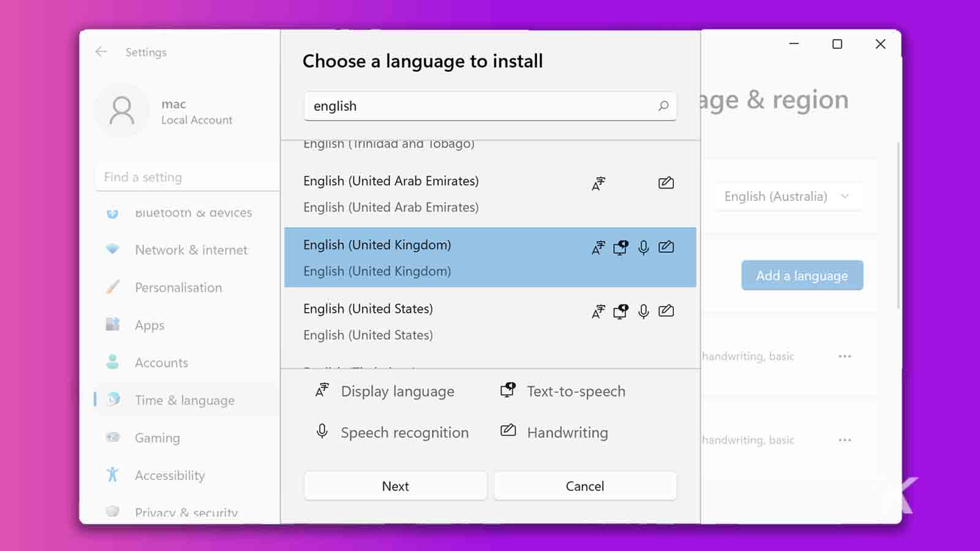The height and width of the screenshot is (551, 980).
Task: Open the three-dot menu on the lower language entry
Action: [845, 440]
